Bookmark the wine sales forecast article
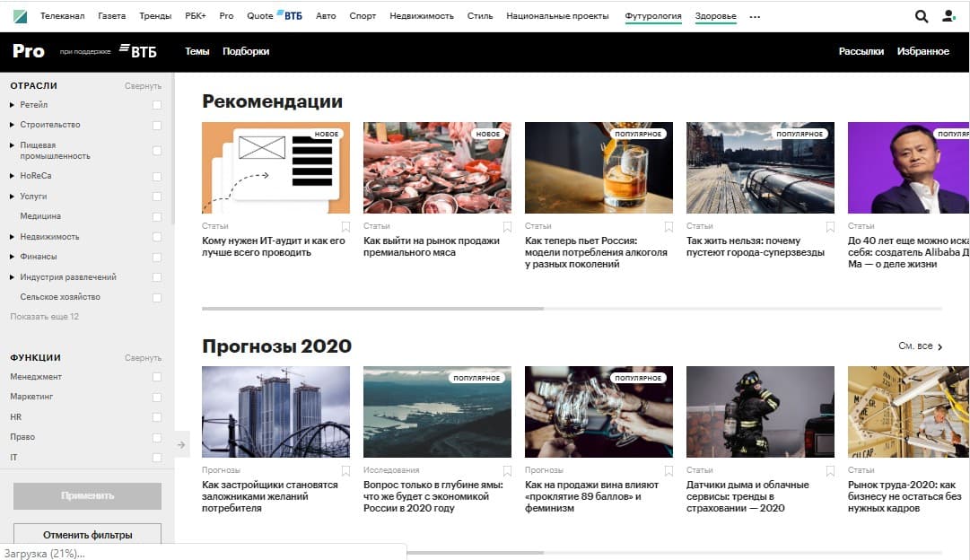The width and height of the screenshot is (970, 560). click(x=669, y=471)
